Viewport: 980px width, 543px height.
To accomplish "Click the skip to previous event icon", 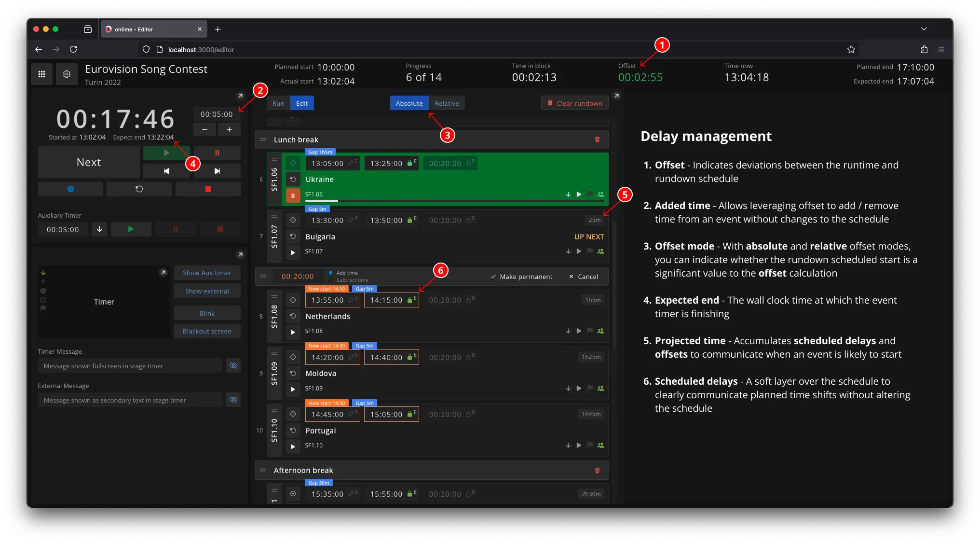I will [x=166, y=171].
